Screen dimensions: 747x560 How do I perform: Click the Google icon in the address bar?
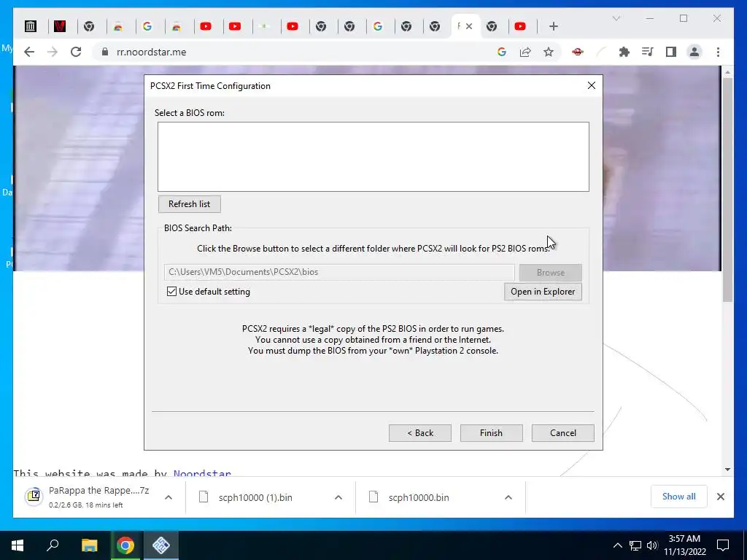pyautogui.click(x=502, y=52)
